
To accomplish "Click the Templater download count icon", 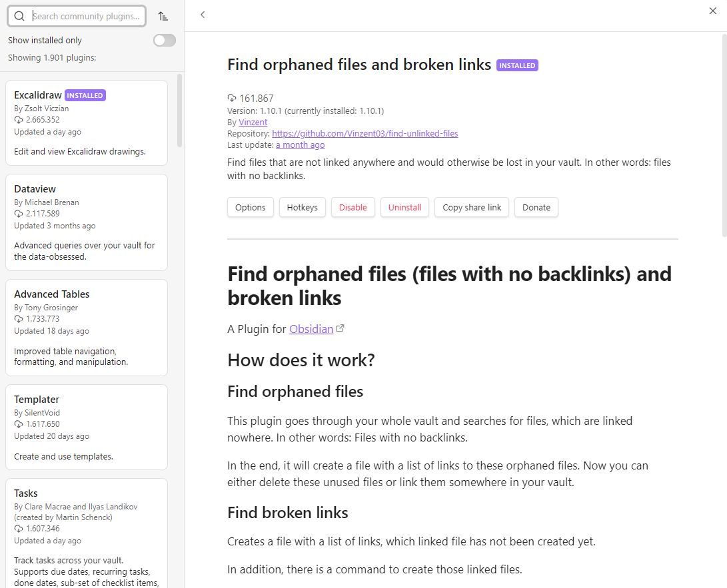I will tap(19, 424).
